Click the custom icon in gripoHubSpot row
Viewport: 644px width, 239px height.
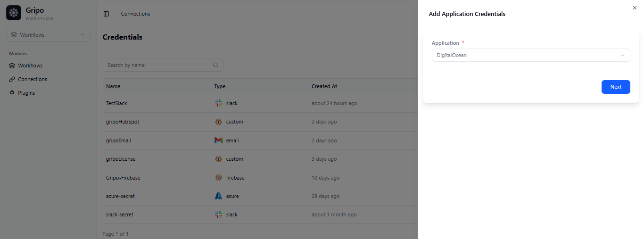(x=218, y=122)
